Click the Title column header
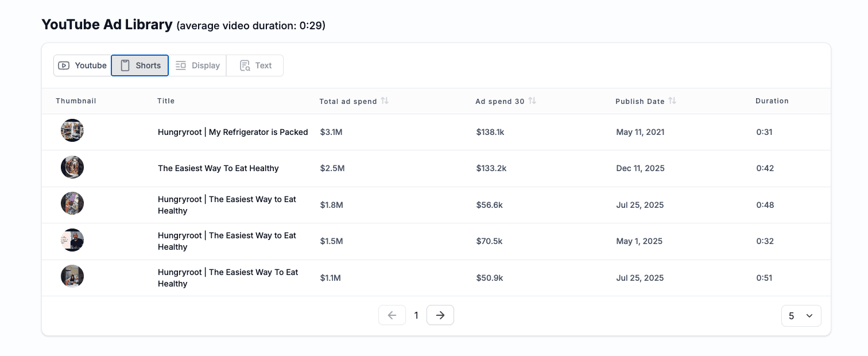 166,101
